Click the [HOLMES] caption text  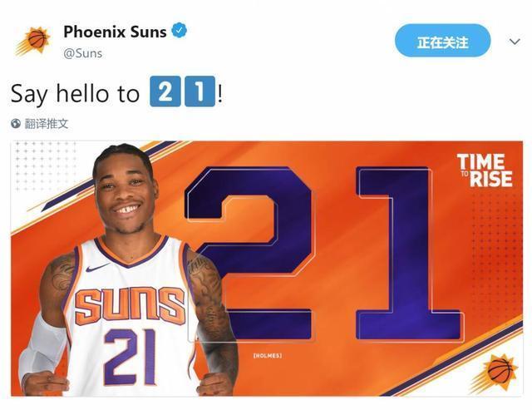point(268,356)
